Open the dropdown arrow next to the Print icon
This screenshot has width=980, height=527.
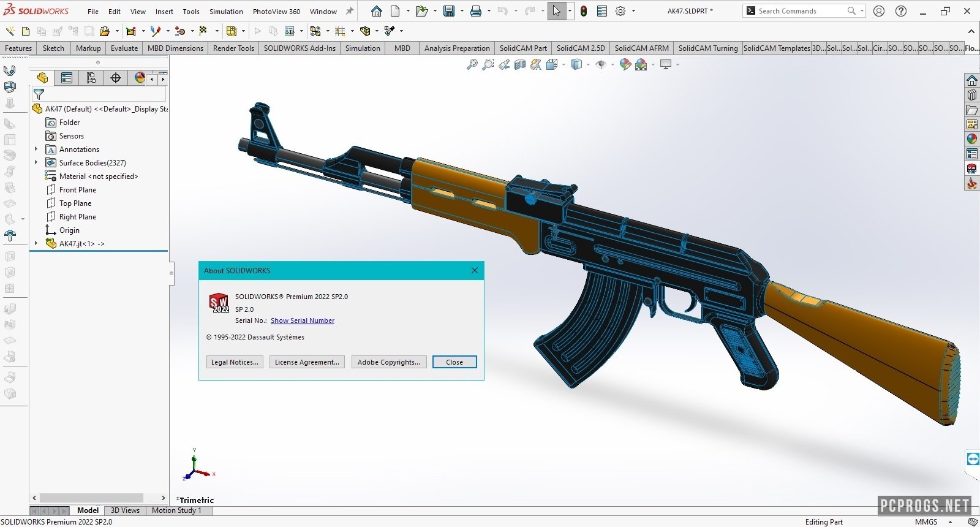(x=489, y=11)
